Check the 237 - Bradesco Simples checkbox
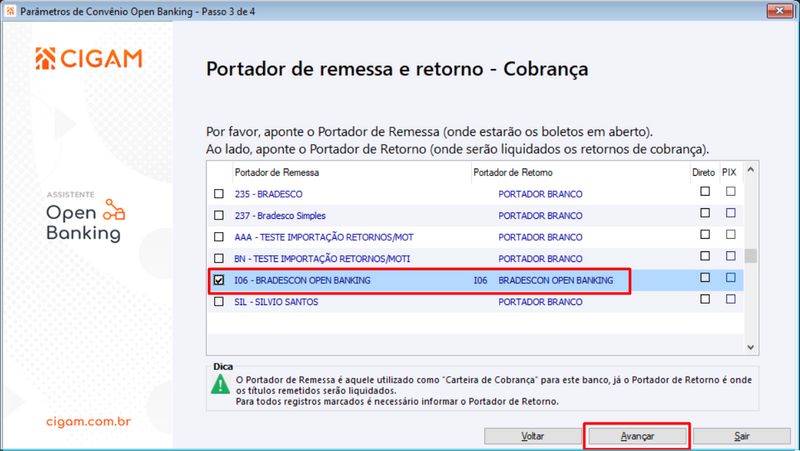The height and width of the screenshot is (451, 800). pos(219,215)
